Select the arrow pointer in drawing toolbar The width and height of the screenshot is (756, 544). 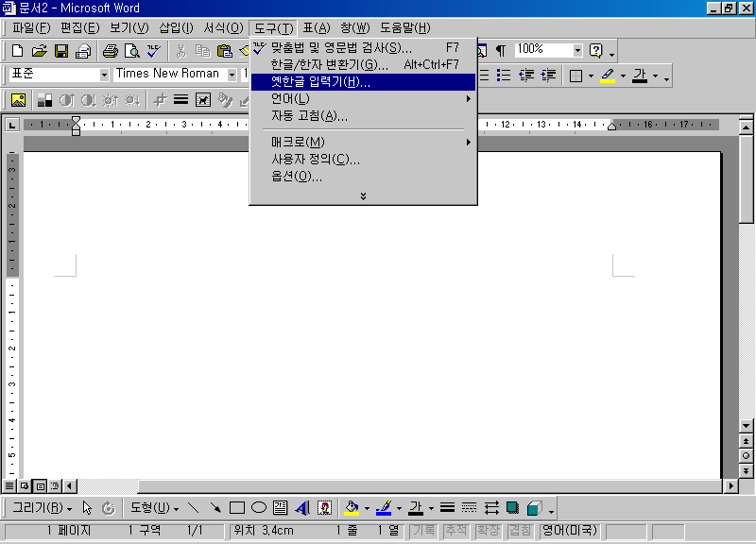point(87,508)
